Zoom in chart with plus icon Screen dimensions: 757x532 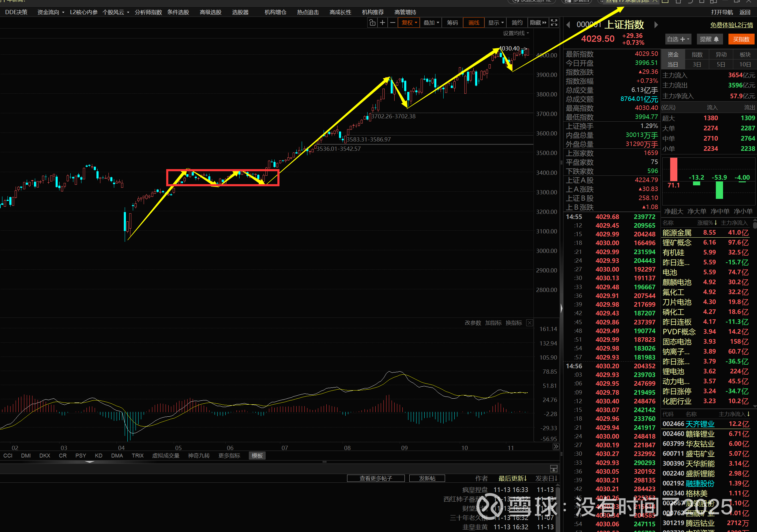click(383, 23)
